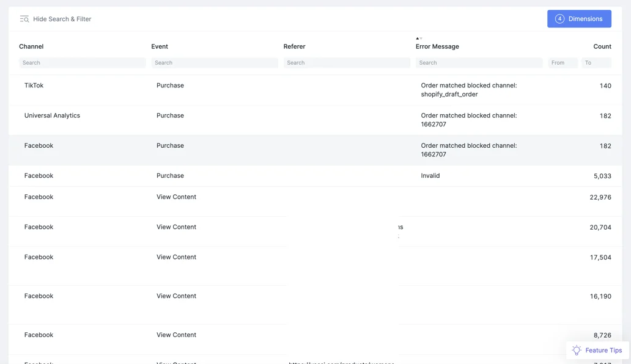Focus the Referer search field
Screen dimensions: 631x364
pyautogui.click(x=347, y=63)
